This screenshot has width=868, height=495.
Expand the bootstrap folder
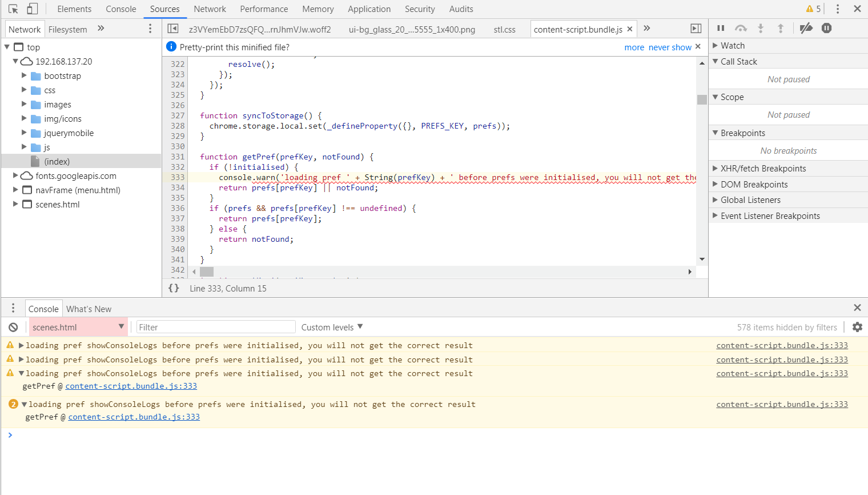[24, 75]
